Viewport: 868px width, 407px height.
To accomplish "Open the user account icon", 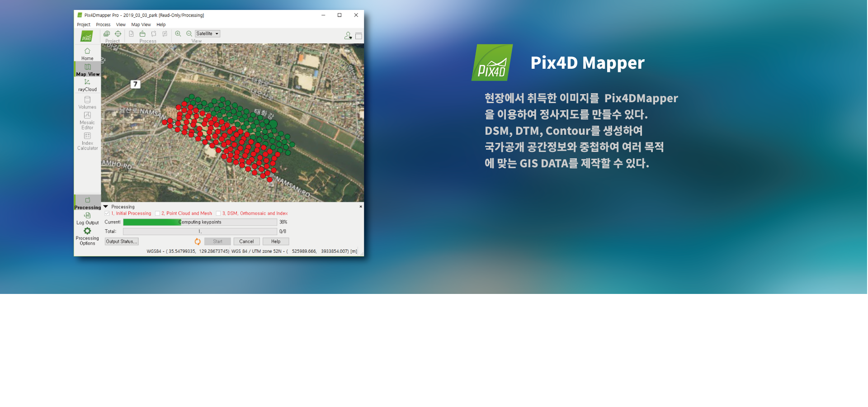I will (348, 36).
